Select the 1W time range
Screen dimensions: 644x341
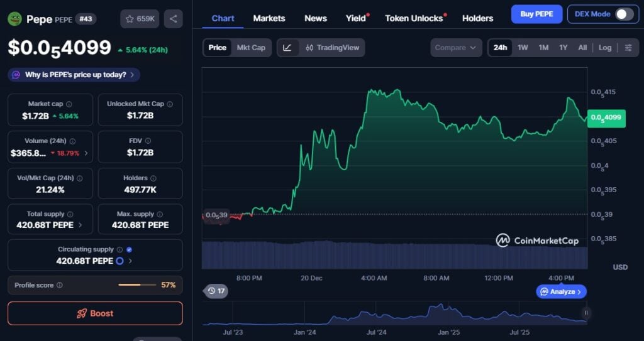click(x=523, y=48)
